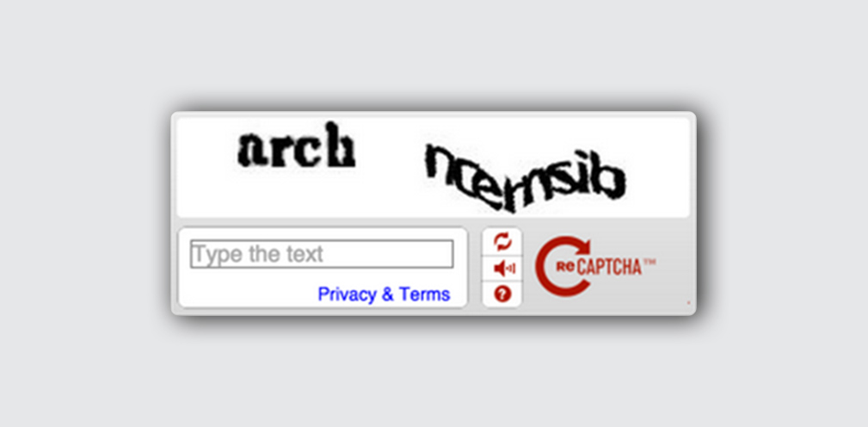This screenshot has height=427, width=868.
Task: Click inside the answer text field
Action: (322, 254)
